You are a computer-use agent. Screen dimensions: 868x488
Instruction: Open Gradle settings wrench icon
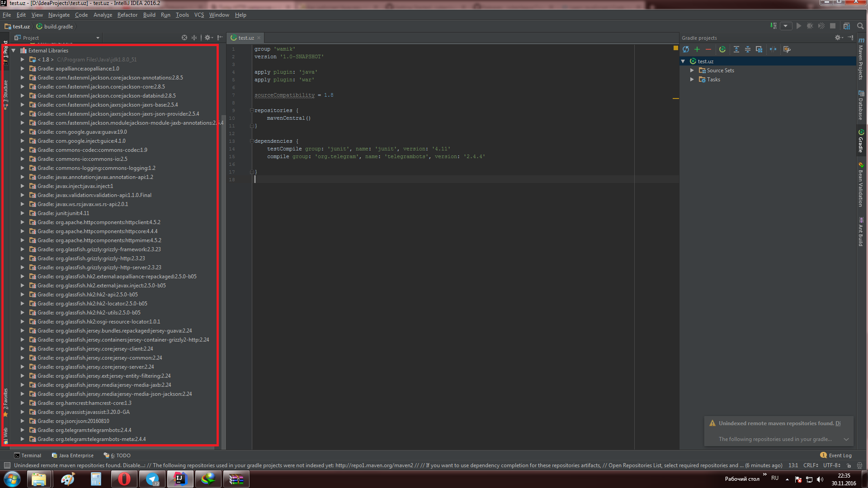coord(787,49)
